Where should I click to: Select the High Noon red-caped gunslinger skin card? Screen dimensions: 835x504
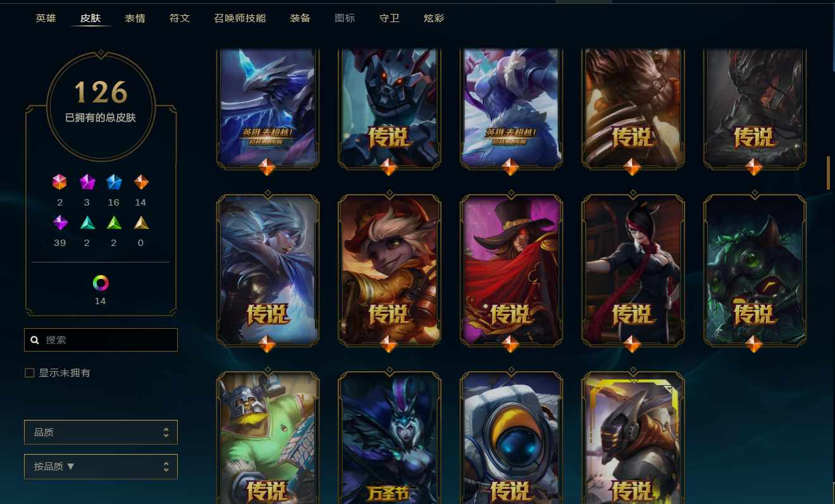(510, 271)
